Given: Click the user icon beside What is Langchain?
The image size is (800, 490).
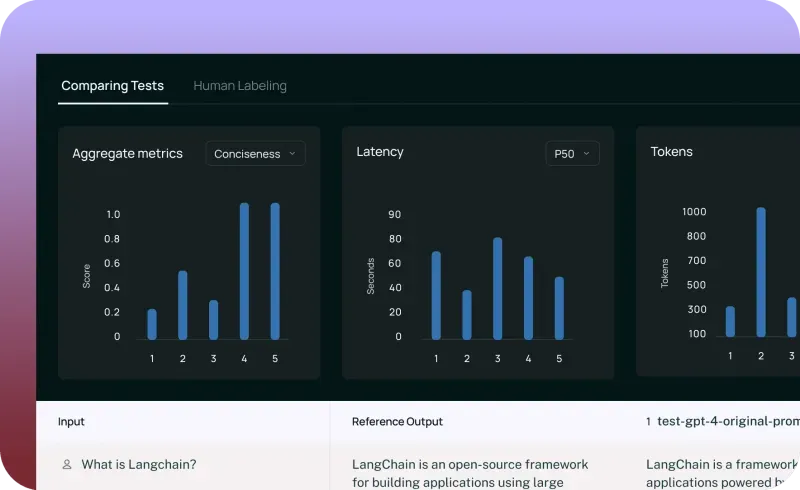Looking at the screenshot, I should click(67, 464).
